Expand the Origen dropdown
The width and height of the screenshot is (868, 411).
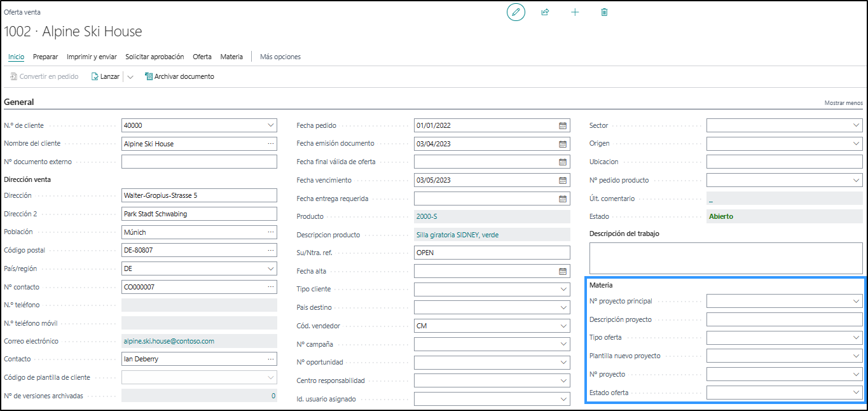856,144
